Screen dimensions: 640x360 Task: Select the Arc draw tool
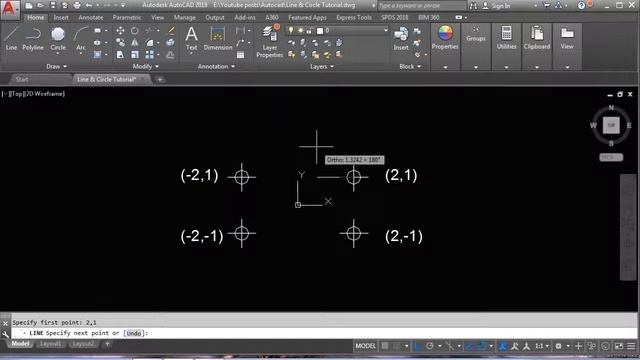81,39
